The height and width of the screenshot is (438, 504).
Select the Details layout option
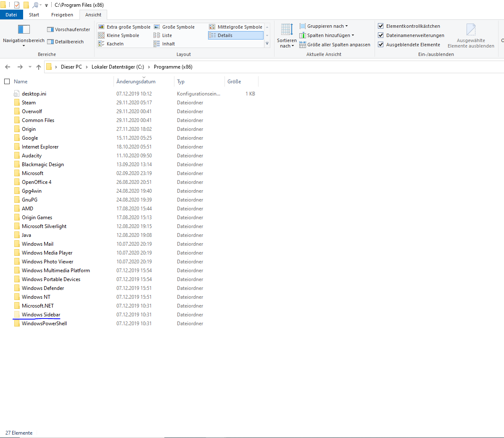(236, 35)
